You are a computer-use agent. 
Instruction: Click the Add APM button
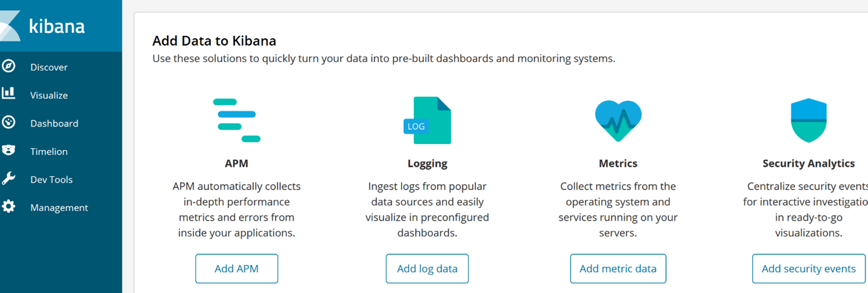click(236, 269)
